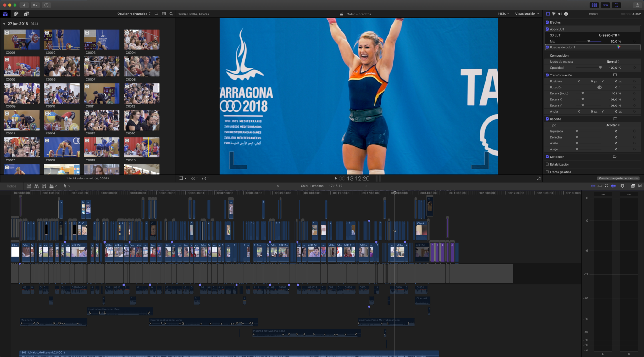Open the Visualización options dropdown
Image resolution: width=644 pixels, height=357 pixels.
527,14
